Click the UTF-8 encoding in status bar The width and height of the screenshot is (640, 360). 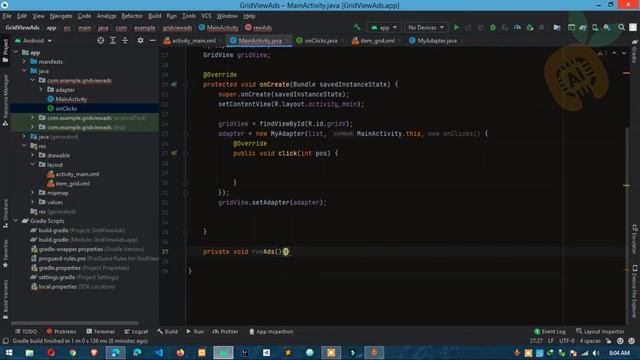tap(567, 341)
